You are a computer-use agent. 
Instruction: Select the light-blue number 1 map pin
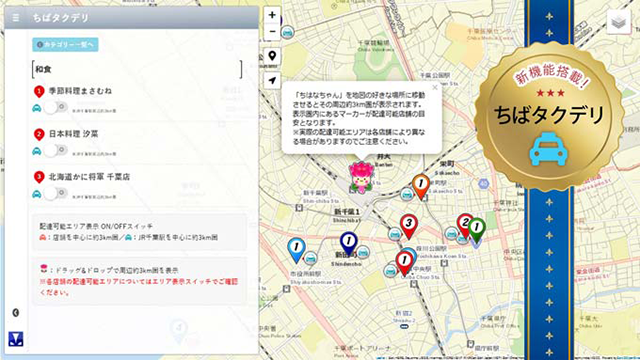[296, 250]
